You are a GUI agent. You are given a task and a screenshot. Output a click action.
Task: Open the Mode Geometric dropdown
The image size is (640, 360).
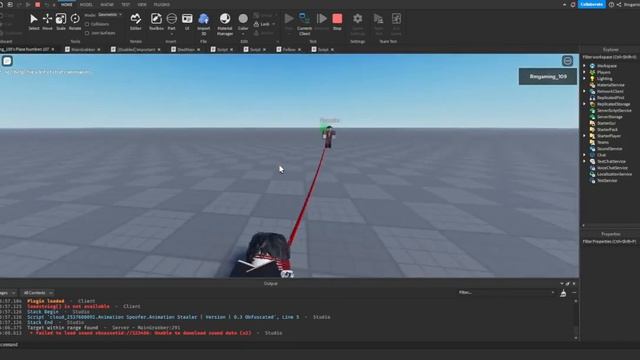pos(110,15)
